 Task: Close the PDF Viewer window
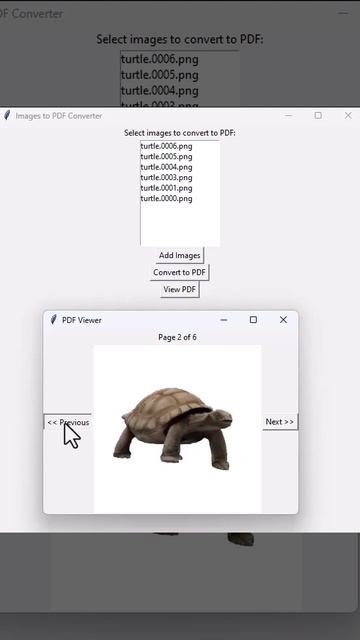click(283, 320)
